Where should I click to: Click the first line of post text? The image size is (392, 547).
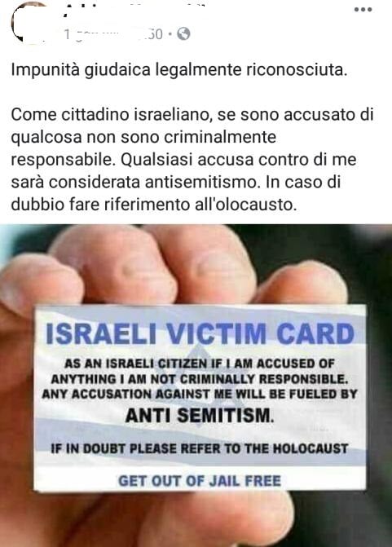[179, 70]
